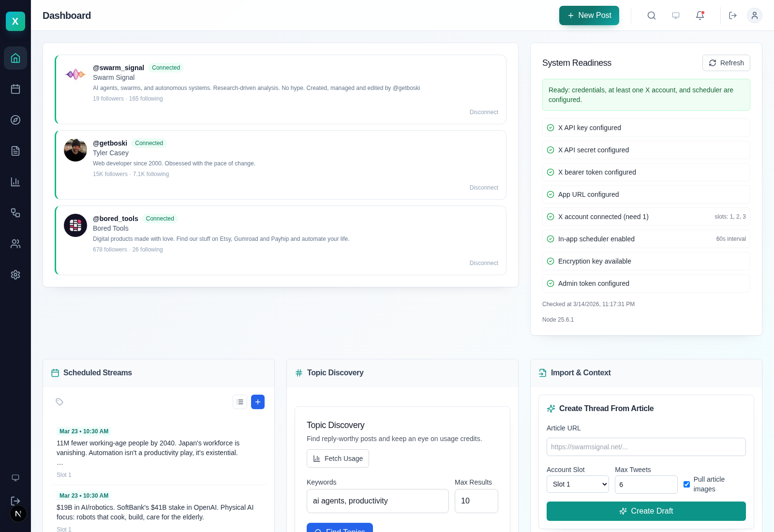This screenshot has width=774, height=532.
Task: View analytics via the bar chart sidebar icon
Action: (15, 182)
